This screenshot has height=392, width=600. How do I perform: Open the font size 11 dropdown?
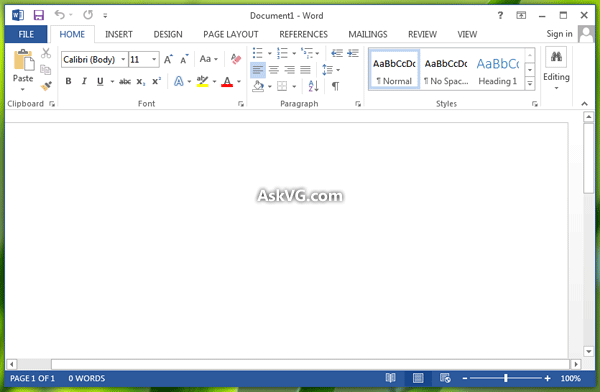pyautogui.click(x=154, y=59)
